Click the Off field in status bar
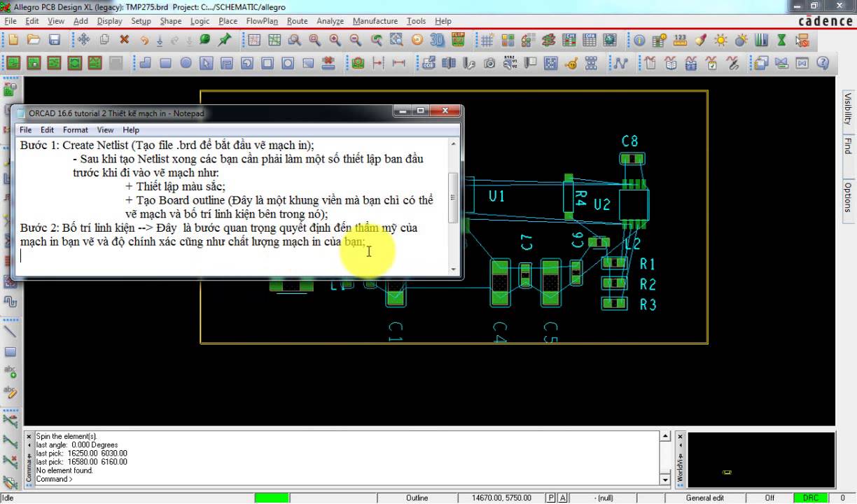This screenshot has width=857, height=504. (769, 498)
